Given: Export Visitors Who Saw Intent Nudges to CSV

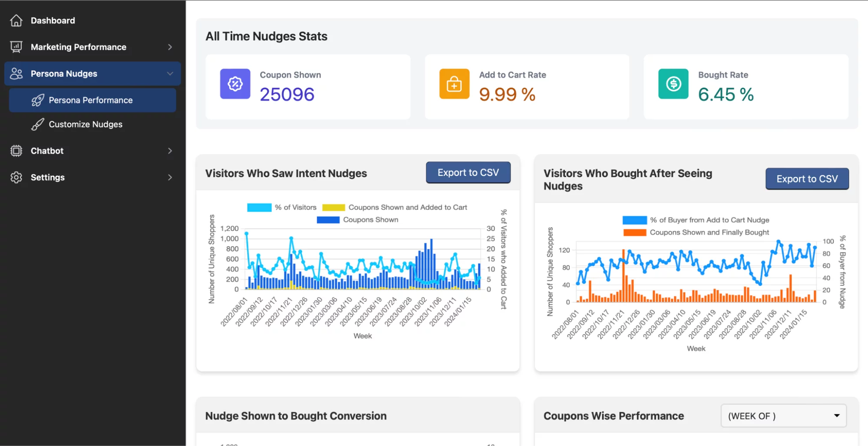Looking at the screenshot, I should 468,172.
